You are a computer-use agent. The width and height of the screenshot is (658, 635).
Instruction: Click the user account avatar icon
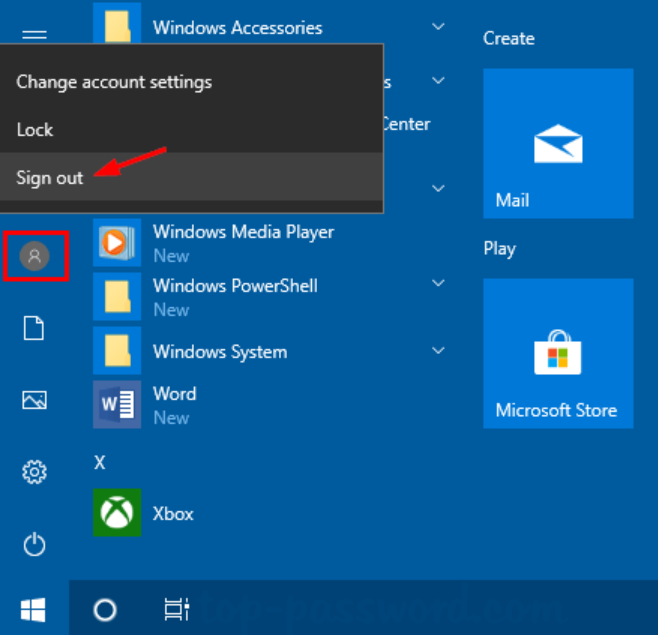coord(35,256)
